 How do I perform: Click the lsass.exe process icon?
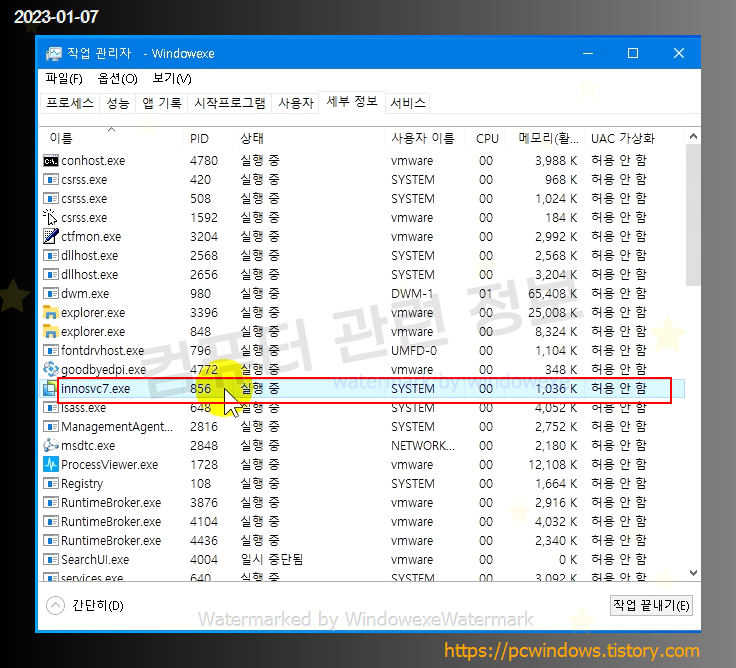[x=51, y=407]
